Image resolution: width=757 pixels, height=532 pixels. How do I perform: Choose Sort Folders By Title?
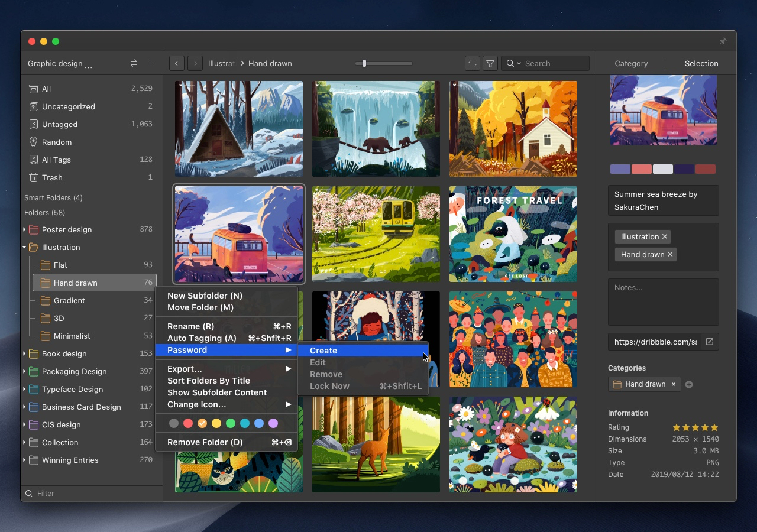[x=226, y=381]
